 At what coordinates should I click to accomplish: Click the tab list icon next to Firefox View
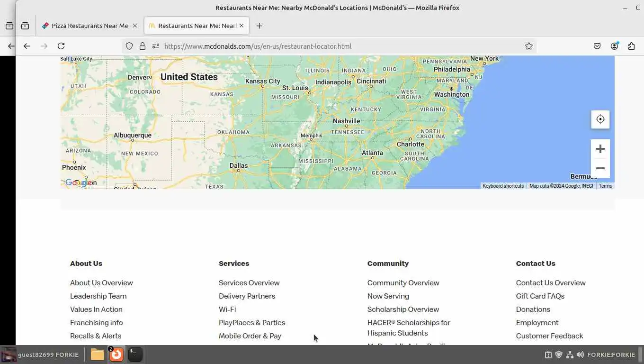click(x=25, y=26)
